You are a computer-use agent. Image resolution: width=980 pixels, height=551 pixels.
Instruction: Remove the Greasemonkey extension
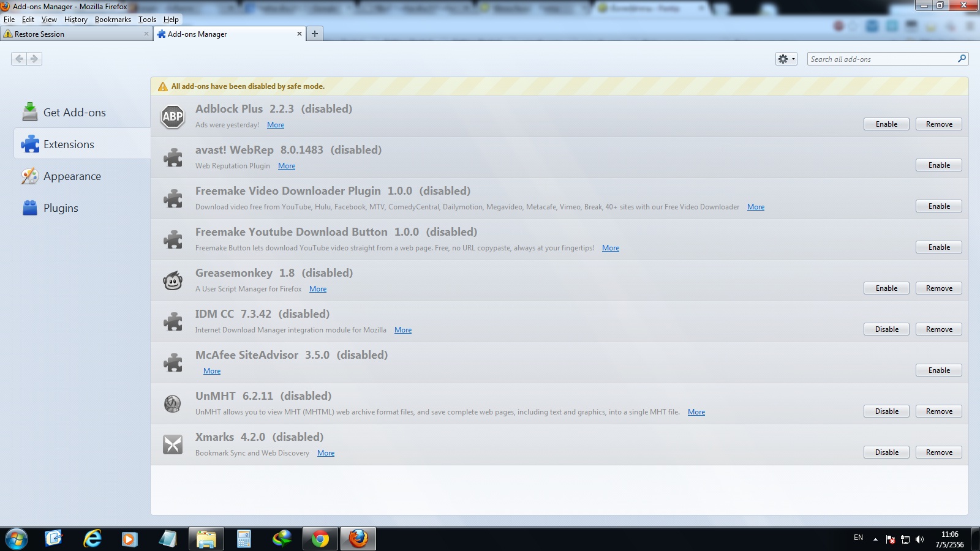pos(939,288)
